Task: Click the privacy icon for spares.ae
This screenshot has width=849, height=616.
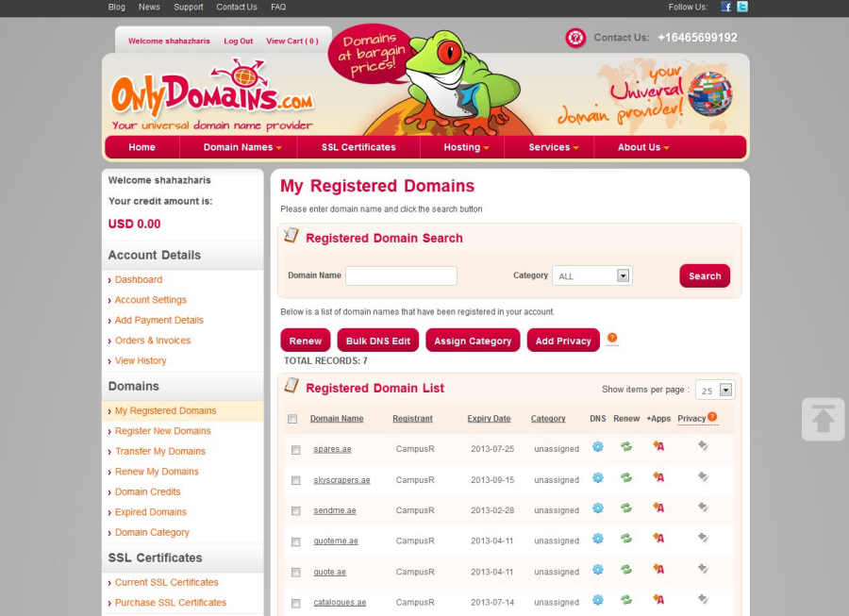Action: pos(703,445)
